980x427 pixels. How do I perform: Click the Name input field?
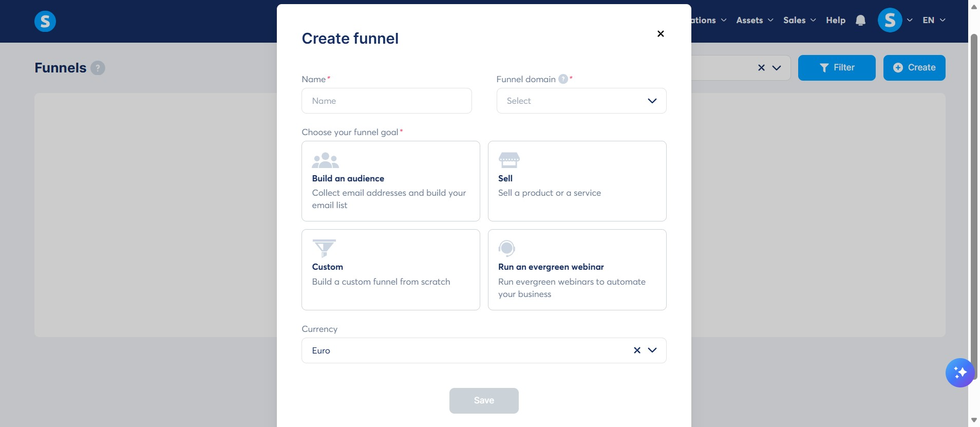point(386,101)
